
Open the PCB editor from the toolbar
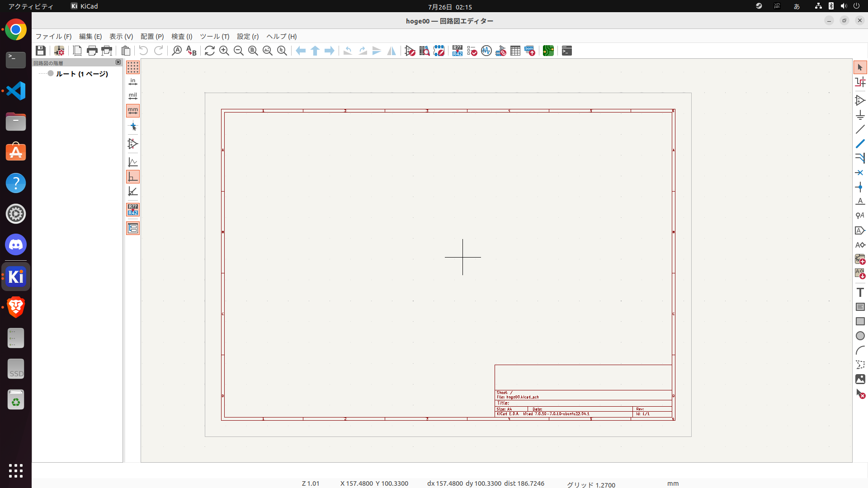tap(548, 51)
